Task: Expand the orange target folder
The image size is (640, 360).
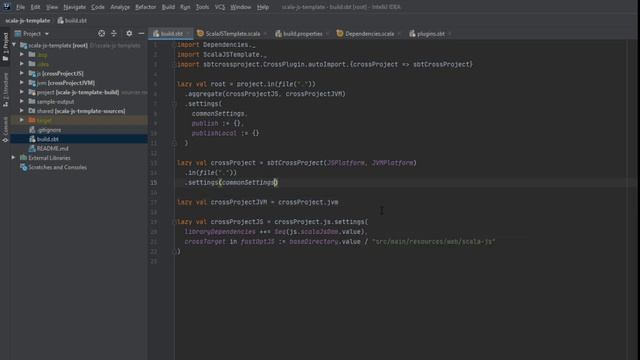Action: pos(22,120)
